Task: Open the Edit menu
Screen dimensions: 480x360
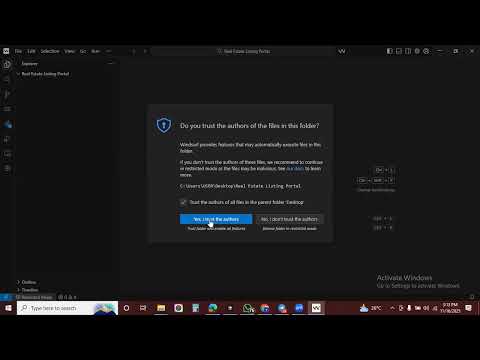Action: pos(31,51)
